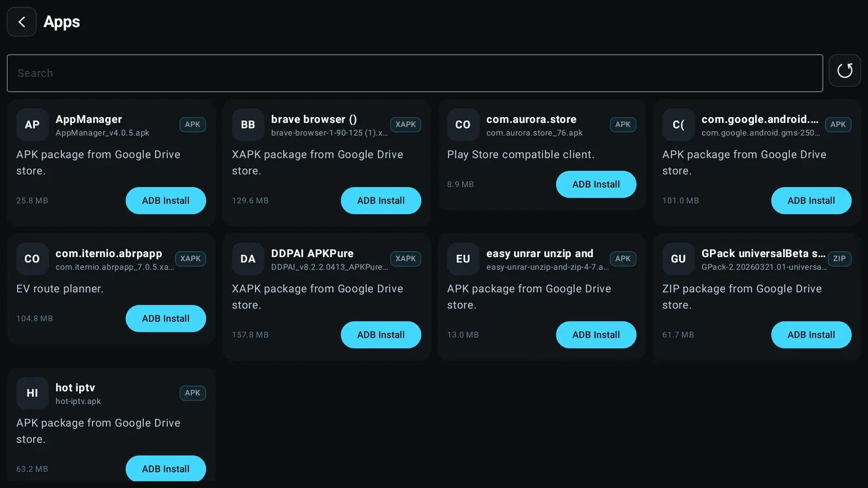Click the HI avatar of hot iptv
Viewport: 868px width, 488px height.
coord(32,393)
